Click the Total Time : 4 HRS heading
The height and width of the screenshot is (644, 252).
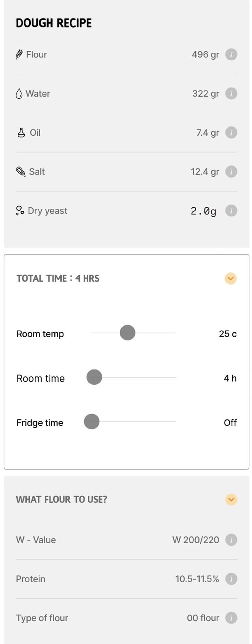click(58, 279)
